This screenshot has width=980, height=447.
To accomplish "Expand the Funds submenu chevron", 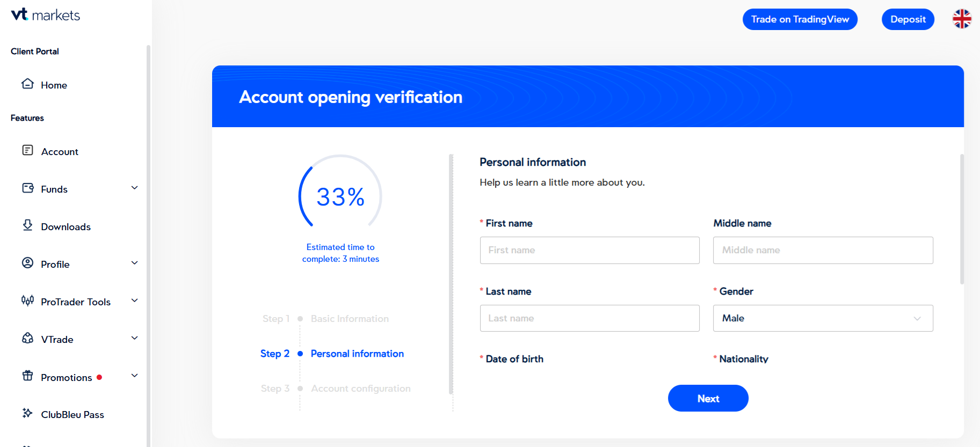I will [135, 188].
